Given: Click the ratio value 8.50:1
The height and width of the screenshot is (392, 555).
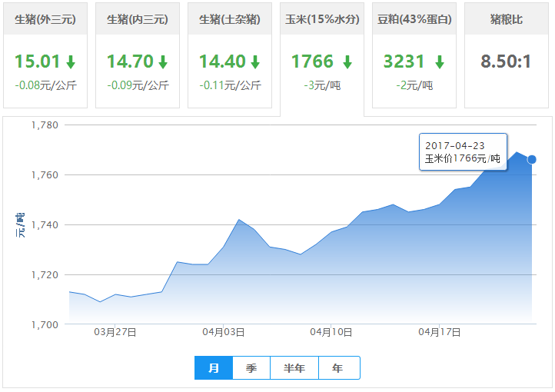Looking at the screenshot, I should click(x=506, y=61).
